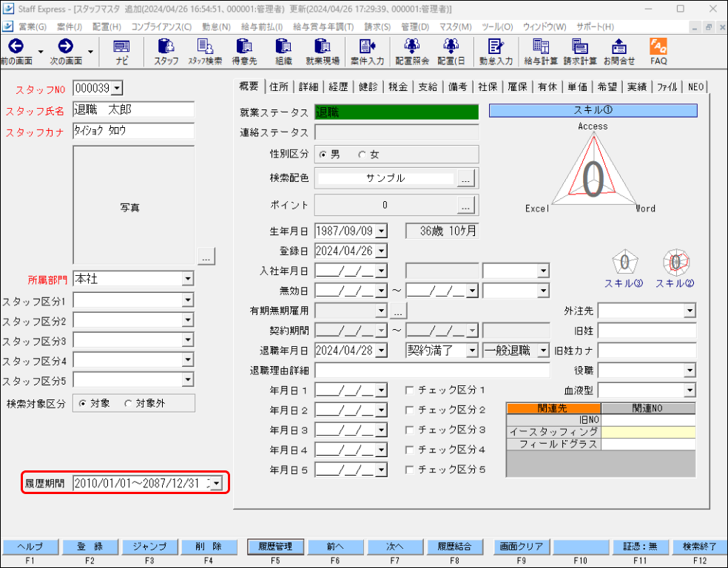Check the チェック区分４ checkbox

tap(409, 450)
